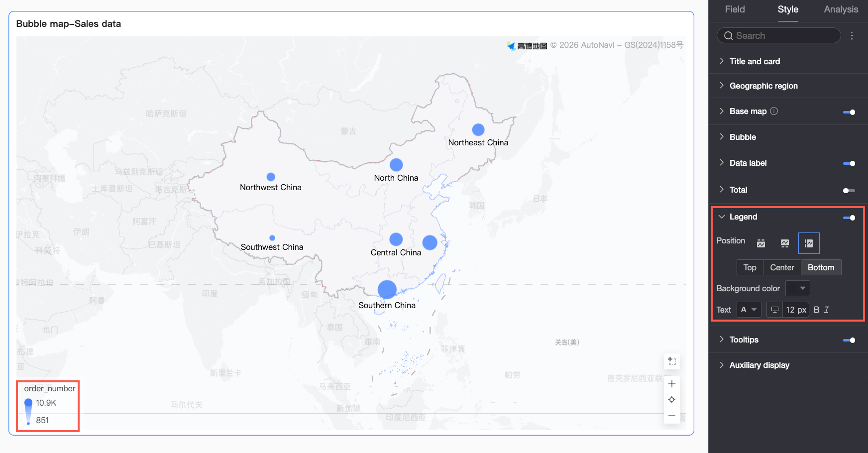Open the three-dot more options menu
Viewport: 868px width, 453px height.
852,36
